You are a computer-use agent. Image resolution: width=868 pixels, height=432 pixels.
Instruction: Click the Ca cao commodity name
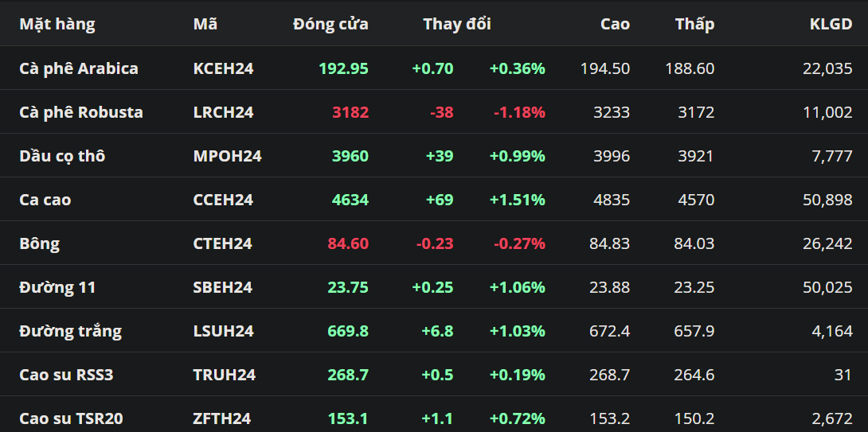pos(45,200)
